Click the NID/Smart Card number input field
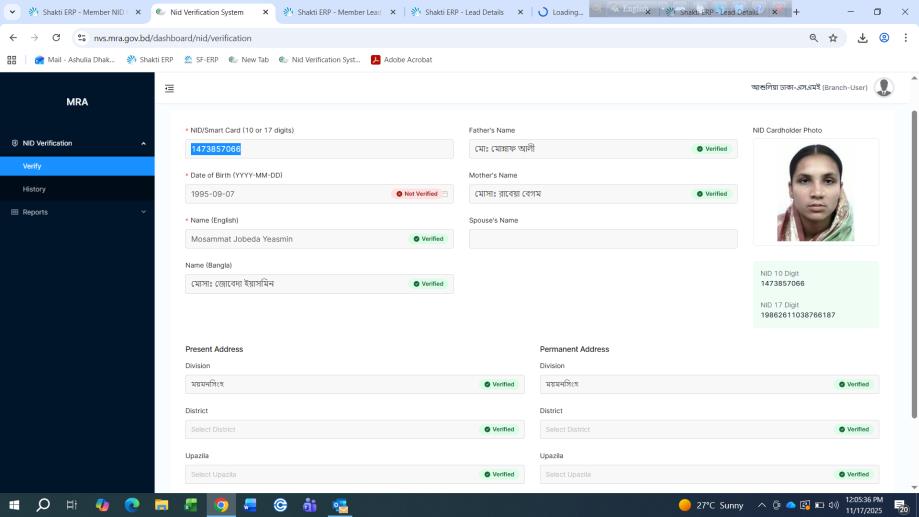This screenshot has height=517, width=919. 320,149
